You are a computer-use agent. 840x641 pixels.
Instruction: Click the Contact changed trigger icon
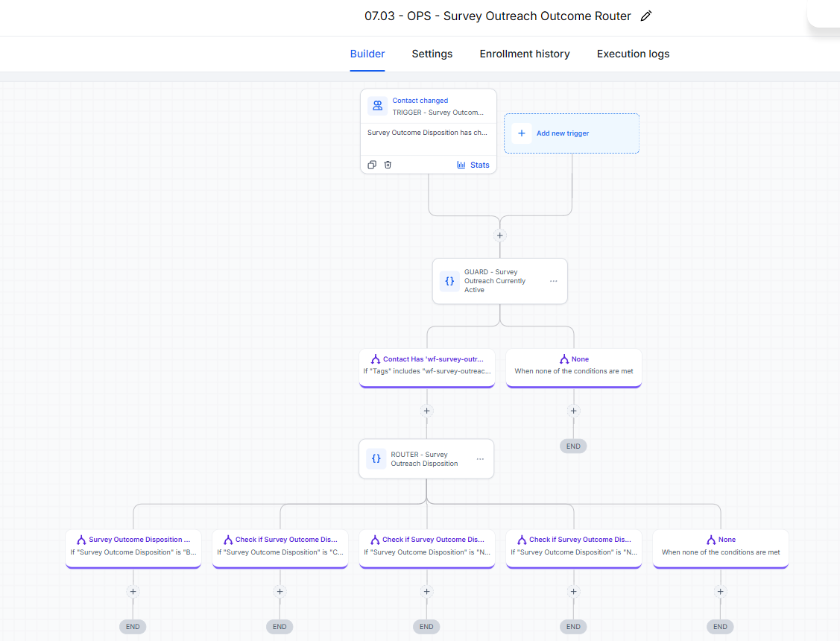point(378,106)
